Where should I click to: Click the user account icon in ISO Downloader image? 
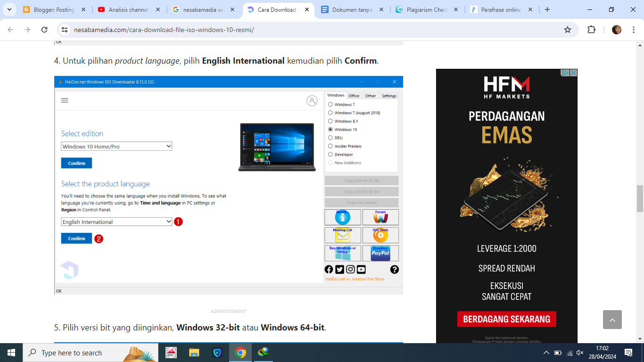point(312,100)
